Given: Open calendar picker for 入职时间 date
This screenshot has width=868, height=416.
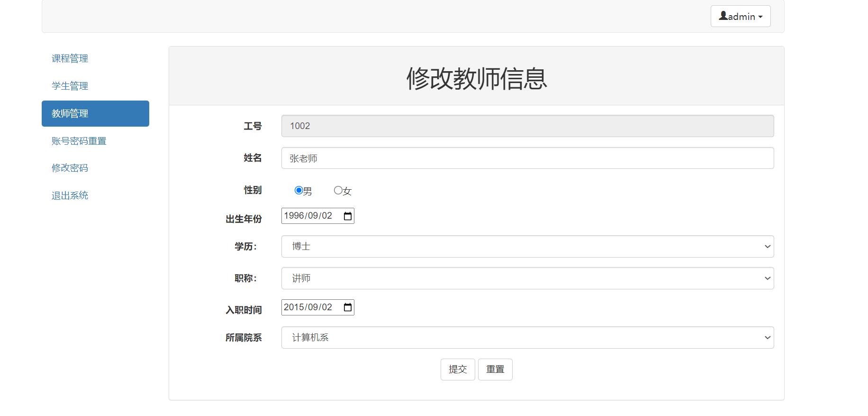Looking at the screenshot, I should pyautogui.click(x=347, y=307).
